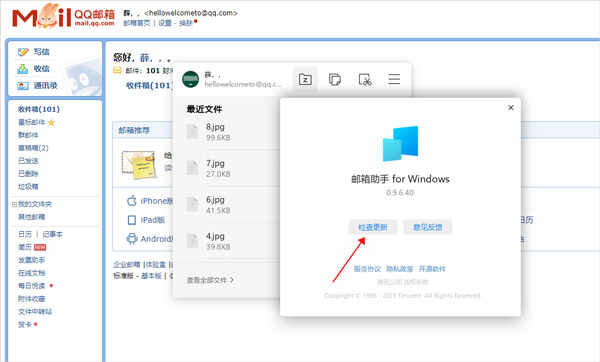The image size is (600, 362).
Task: Open the clipboard copy icon in helper toolbar
Action: click(335, 80)
